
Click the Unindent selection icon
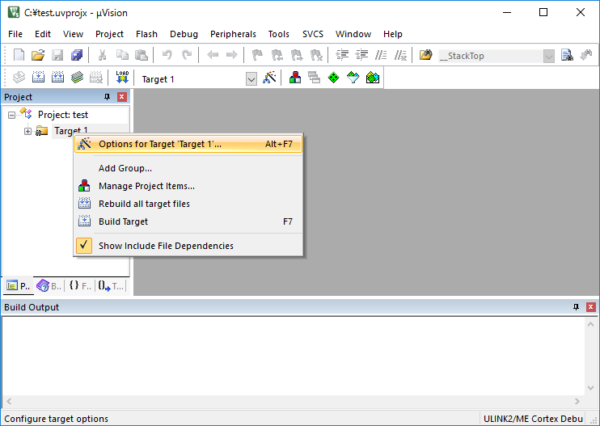362,55
